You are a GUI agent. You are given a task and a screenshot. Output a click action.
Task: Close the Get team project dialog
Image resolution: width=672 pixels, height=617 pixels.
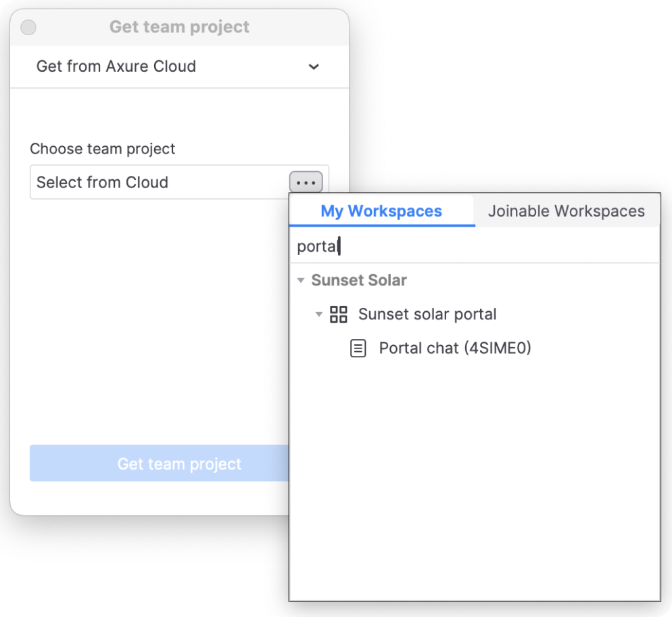[28, 28]
